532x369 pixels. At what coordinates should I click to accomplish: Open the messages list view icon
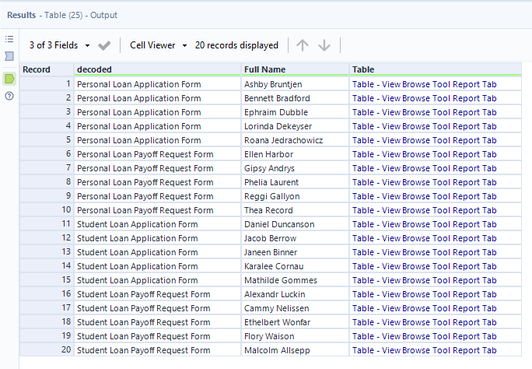point(9,39)
